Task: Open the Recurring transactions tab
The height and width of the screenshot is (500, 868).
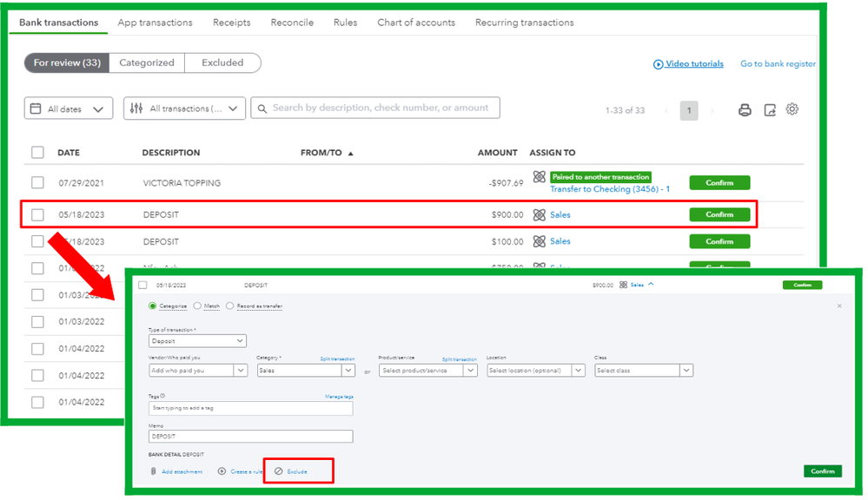Action: (x=524, y=23)
